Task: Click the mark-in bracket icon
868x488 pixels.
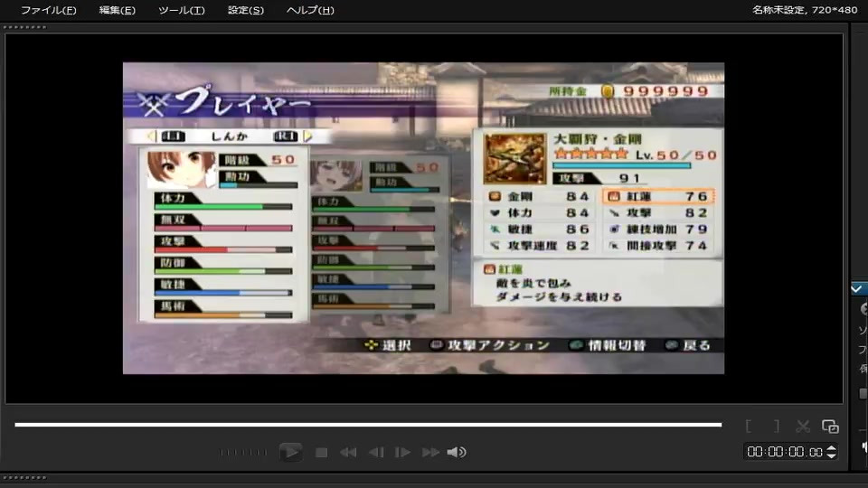Action: 749,426
